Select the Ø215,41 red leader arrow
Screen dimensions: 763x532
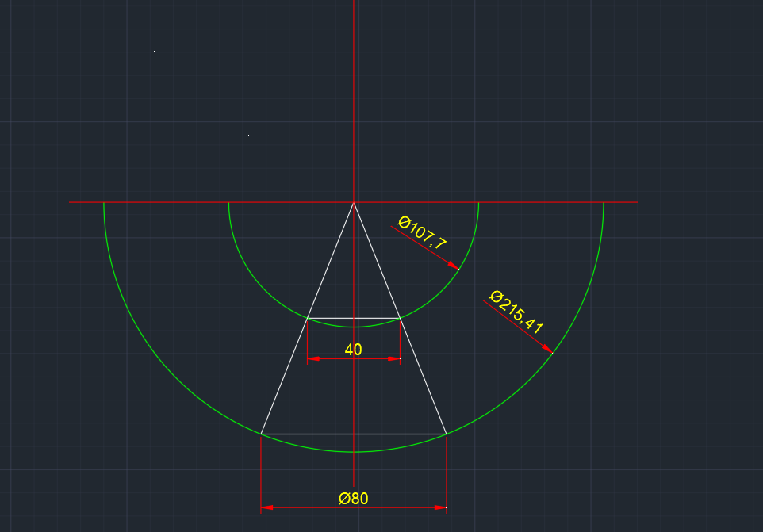click(x=518, y=327)
